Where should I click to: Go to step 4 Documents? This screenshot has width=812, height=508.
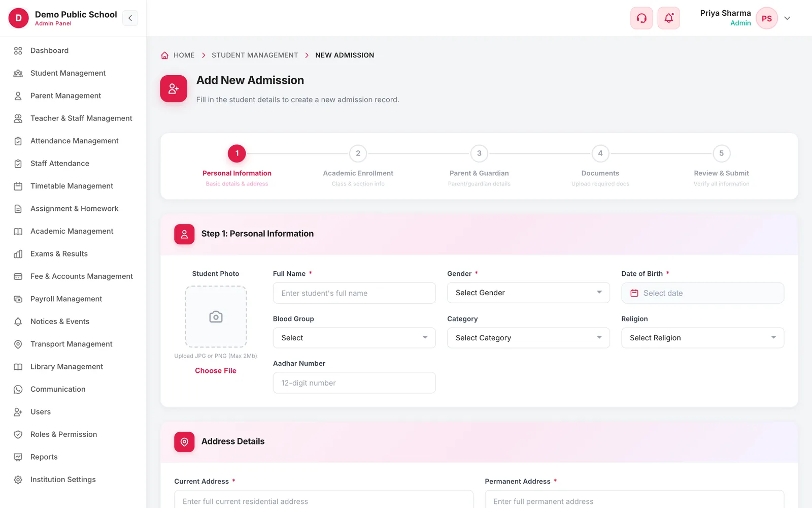click(x=600, y=166)
